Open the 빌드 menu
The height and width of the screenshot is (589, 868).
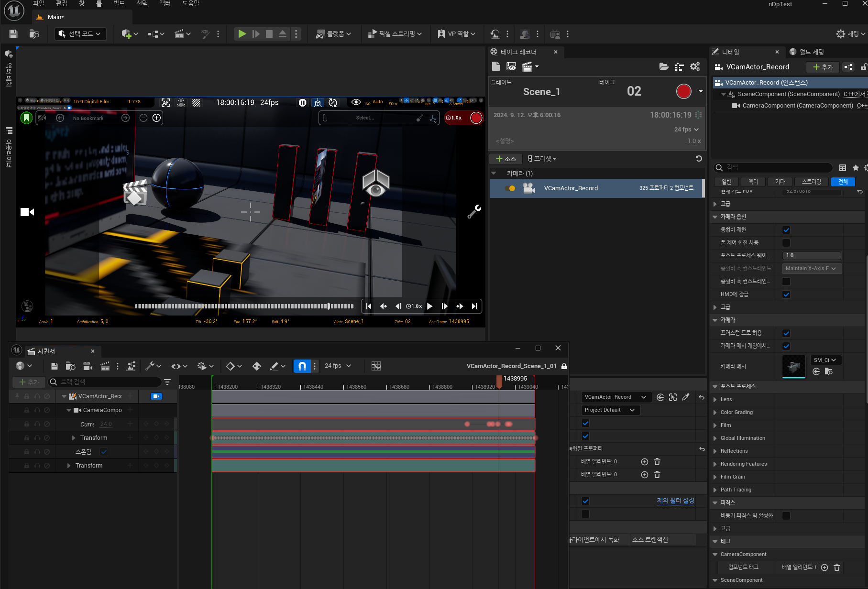119,4
